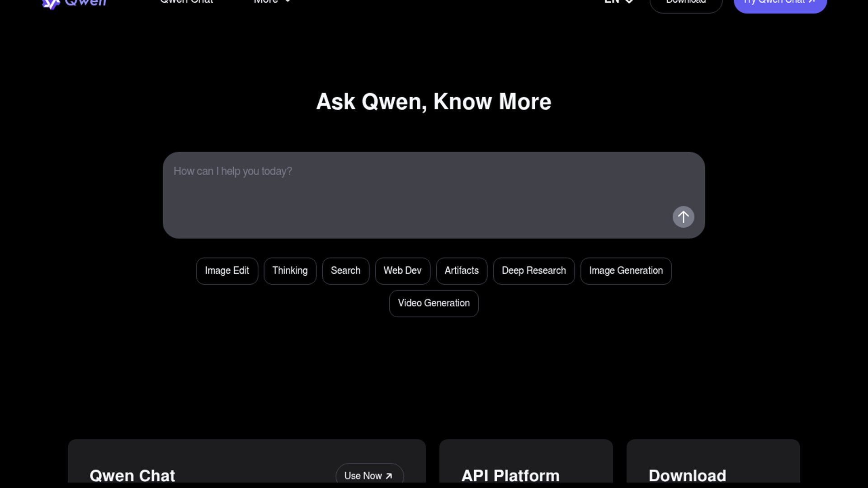Open the Qwen Chat nav item
The height and width of the screenshot is (488, 868).
(186, 2)
